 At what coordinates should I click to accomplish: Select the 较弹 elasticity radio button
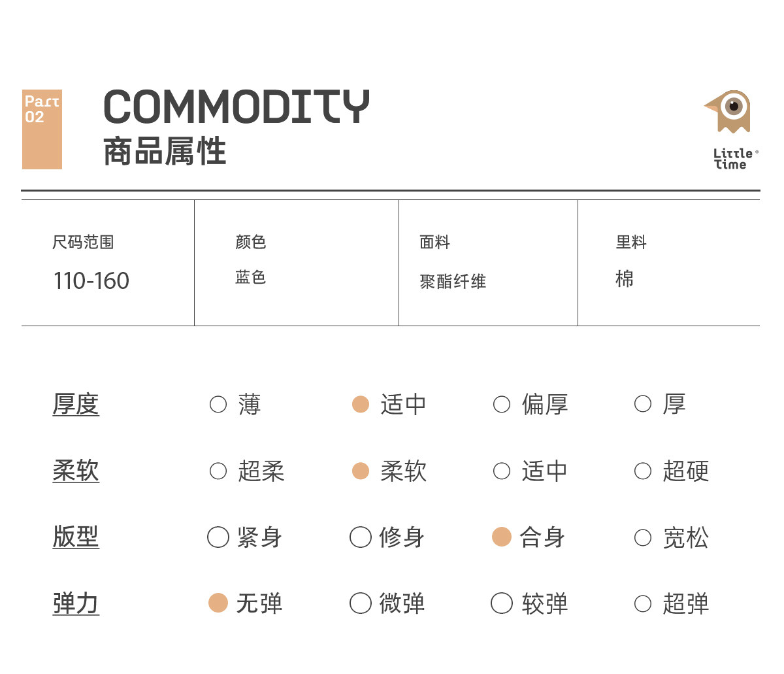(x=502, y=603)
